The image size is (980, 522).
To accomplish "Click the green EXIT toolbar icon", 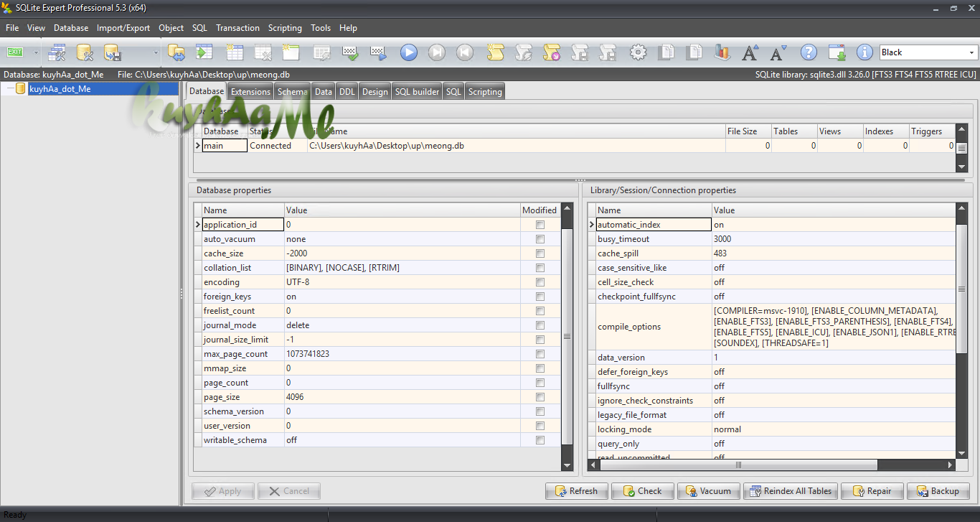I will [15, 52].
